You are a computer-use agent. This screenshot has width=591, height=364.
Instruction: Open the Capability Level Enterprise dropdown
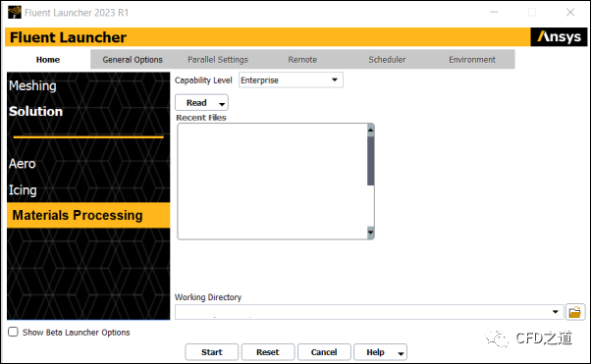(x=291, y=79)
